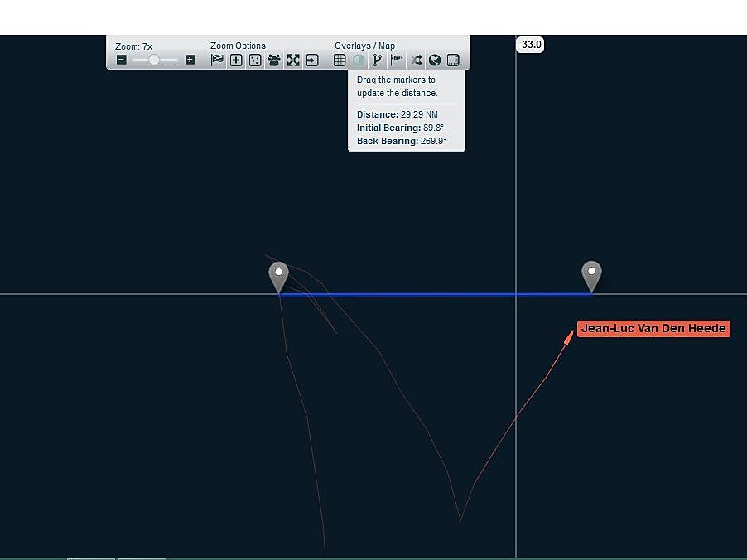Click the Distance 29.29 NM readout

tap(398, 114)
